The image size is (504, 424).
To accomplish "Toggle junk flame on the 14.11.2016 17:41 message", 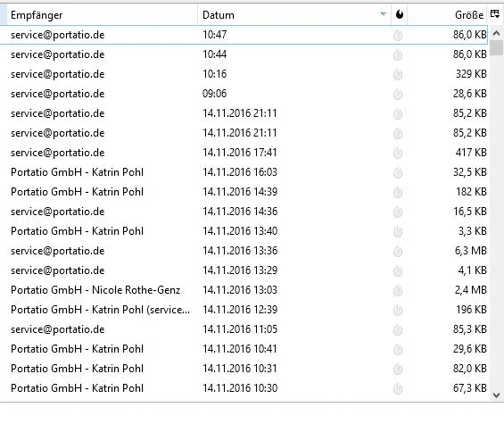I will click(x=398, y=153).
